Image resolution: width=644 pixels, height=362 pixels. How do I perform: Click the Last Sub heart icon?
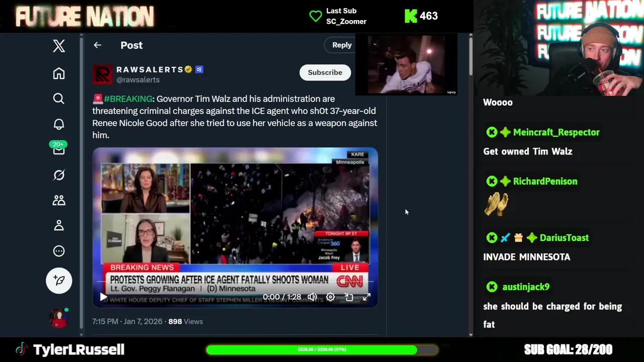(x=315, y=16)
